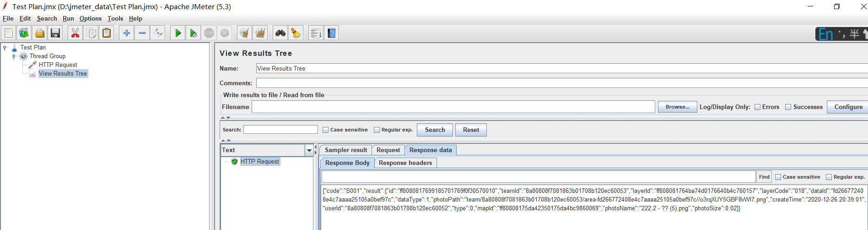Shutdown test threads icon
Screen dimensions: 868x230
225,33
